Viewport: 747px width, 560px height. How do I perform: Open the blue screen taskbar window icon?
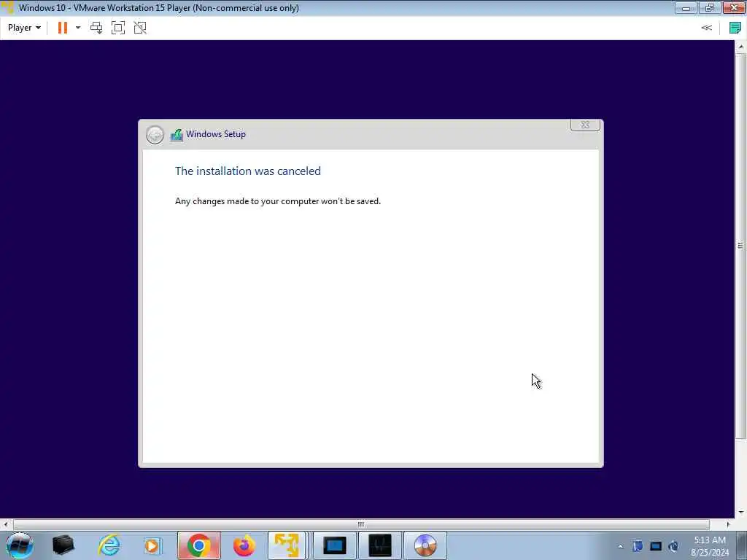click(334, 545)
